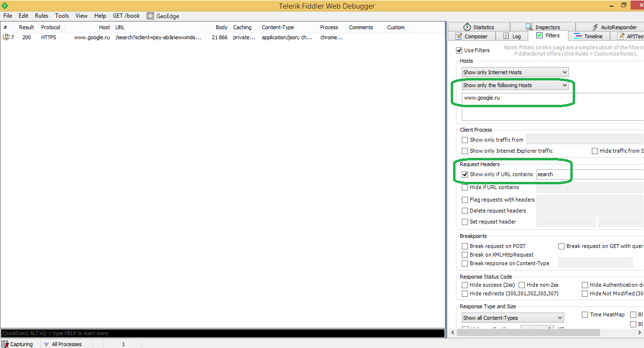Image resolution: width=644 pixels, height=348 pixels.
Task: Click the horizontal scrollbar right arrow
Action: 640,333
